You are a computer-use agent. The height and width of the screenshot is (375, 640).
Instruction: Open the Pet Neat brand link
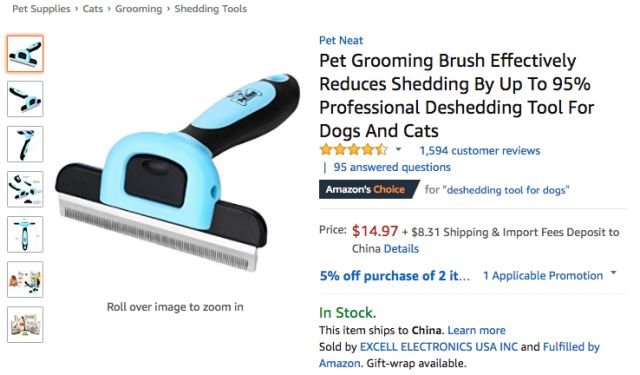341,40
